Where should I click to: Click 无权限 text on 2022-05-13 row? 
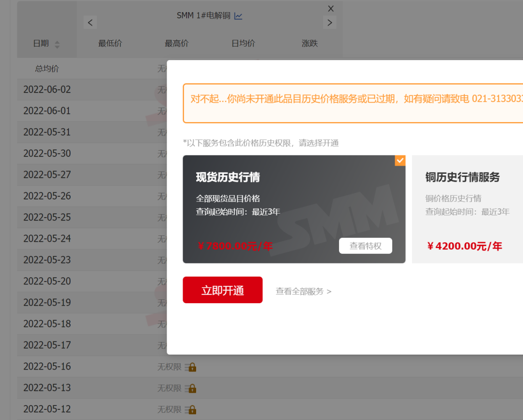click(x=169, y=389)
